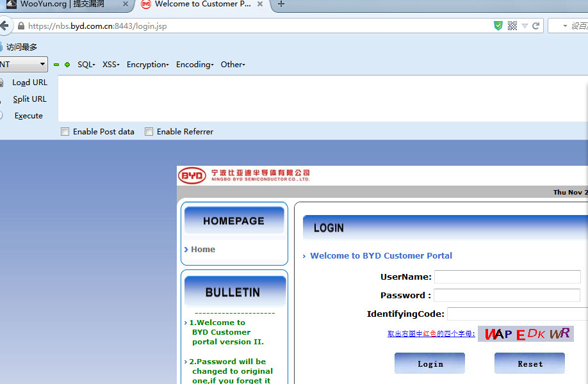Click the IdentifyingCode input field
Viewport: 588px width, 384px height.
(518, 314)
